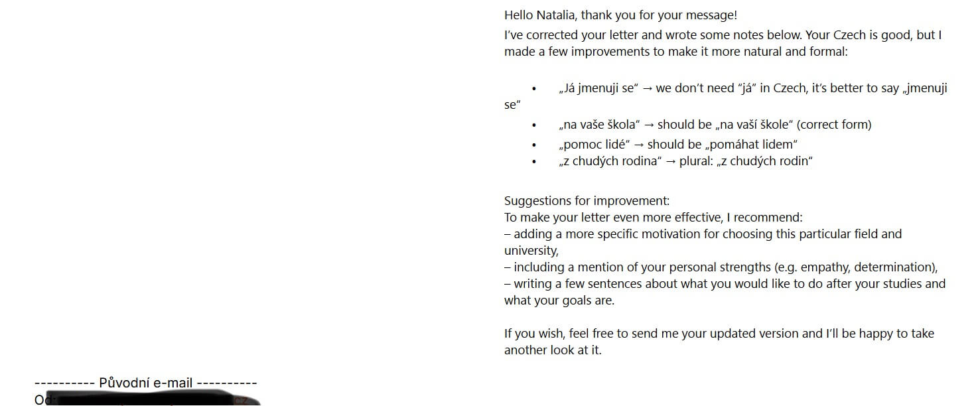Click the "Suggestions for improvement:" heading

(587, 201)
